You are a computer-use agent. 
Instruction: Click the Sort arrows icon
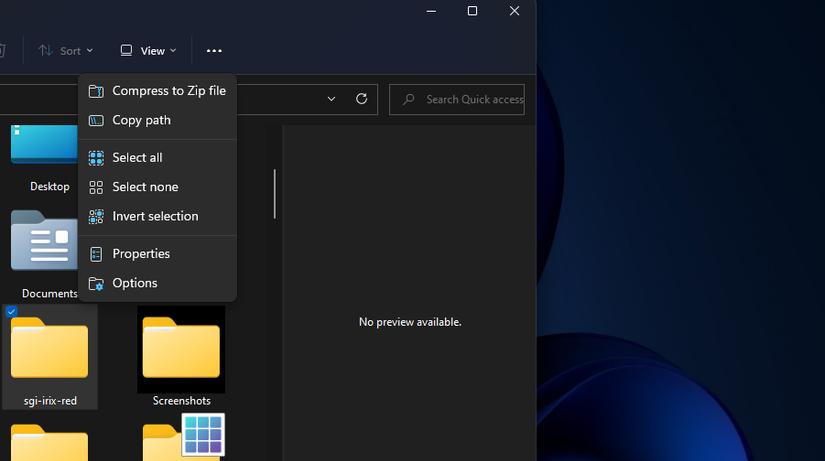45,51
